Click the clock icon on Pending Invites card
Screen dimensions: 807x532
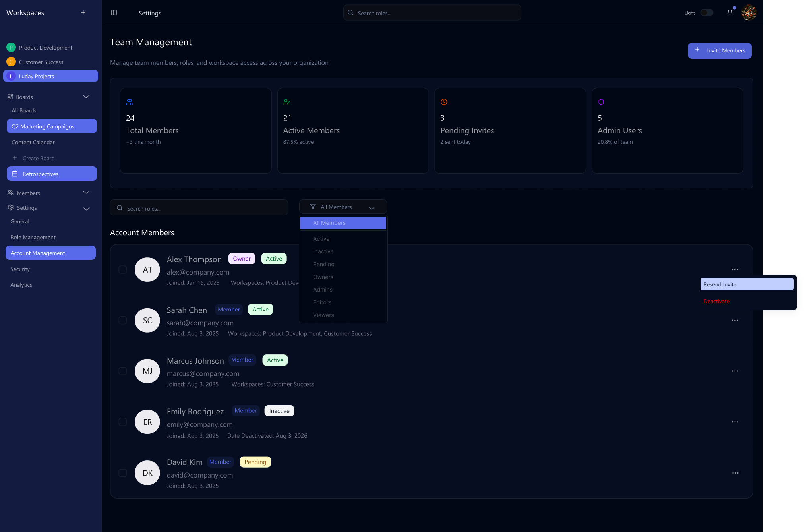[x=444, y=102]
